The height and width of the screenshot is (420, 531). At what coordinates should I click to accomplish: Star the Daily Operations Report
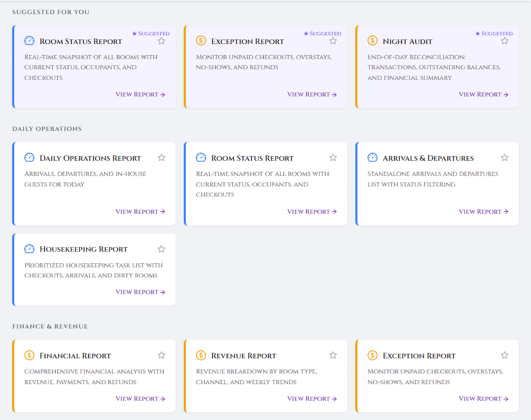tap(162, 157)
